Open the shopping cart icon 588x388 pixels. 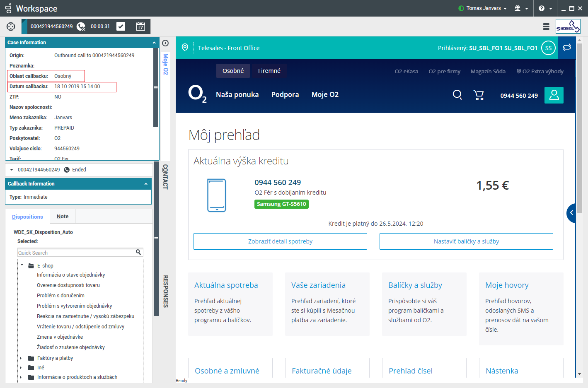tap(479, 95)
